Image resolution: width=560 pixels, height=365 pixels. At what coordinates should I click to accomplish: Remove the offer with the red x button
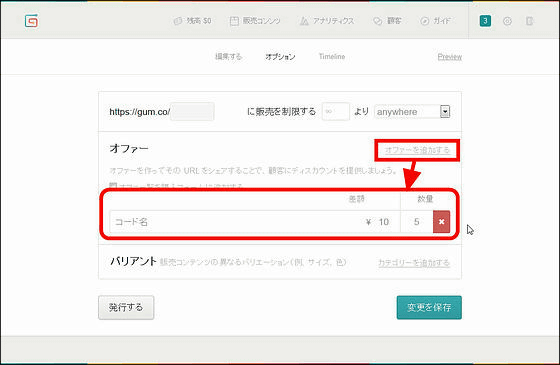441,222
